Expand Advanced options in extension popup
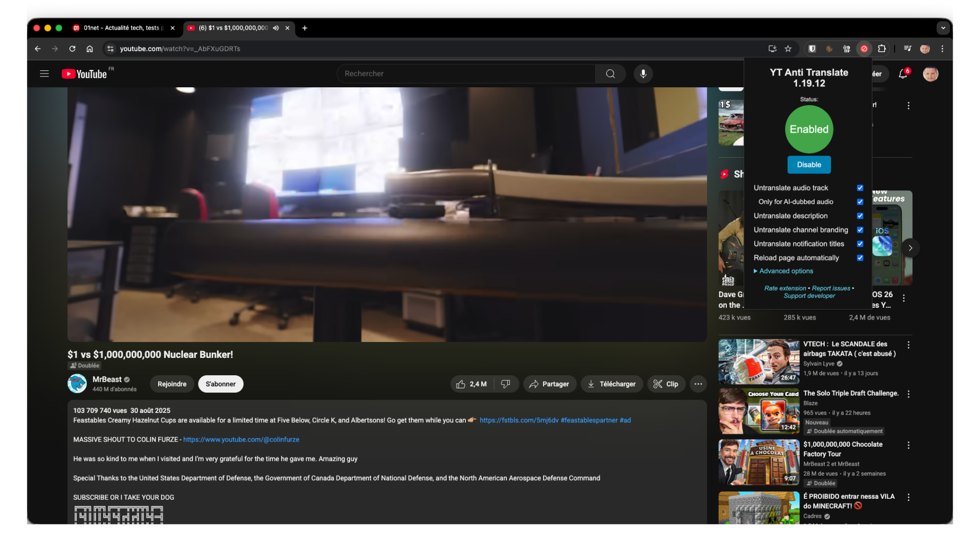980x560 pixels. pos(783,271)
